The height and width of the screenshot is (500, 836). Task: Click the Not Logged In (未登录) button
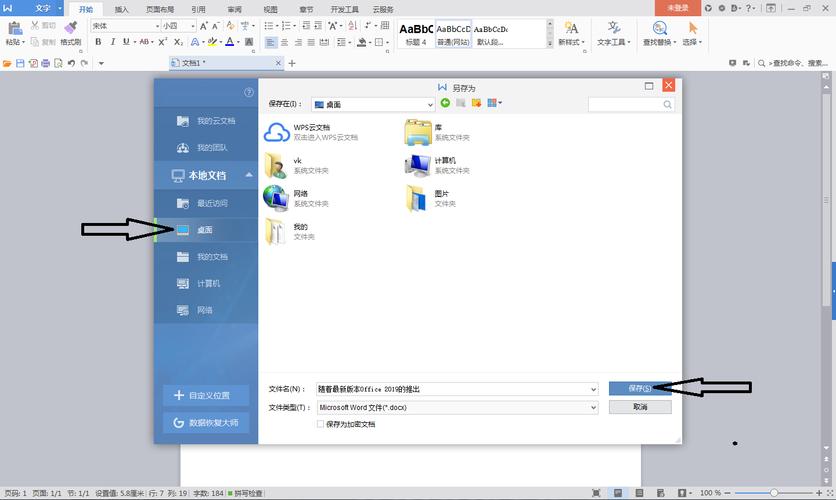(678, 8)
